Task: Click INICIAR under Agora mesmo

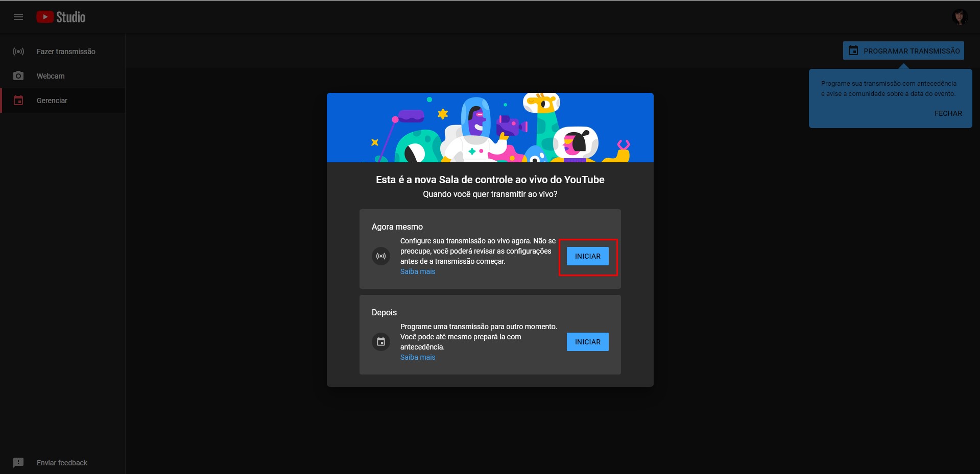Action: [x=588, y=256]
